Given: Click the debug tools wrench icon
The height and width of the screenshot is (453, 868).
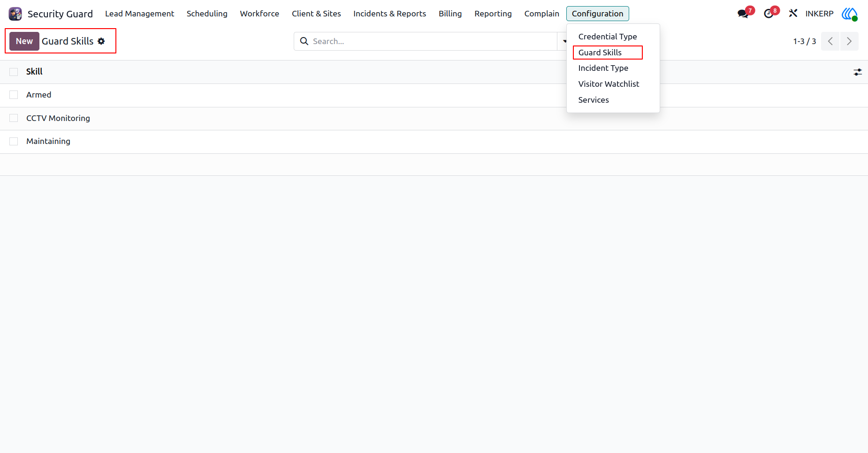Looking at the screenshot, I should (793, 14).
